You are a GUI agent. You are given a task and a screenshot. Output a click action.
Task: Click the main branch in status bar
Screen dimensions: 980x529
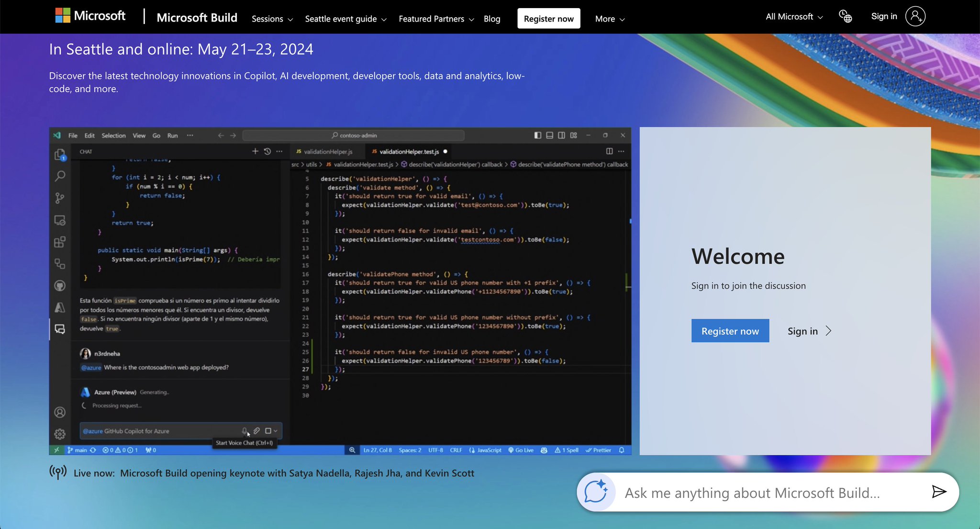tap(78, 450)
